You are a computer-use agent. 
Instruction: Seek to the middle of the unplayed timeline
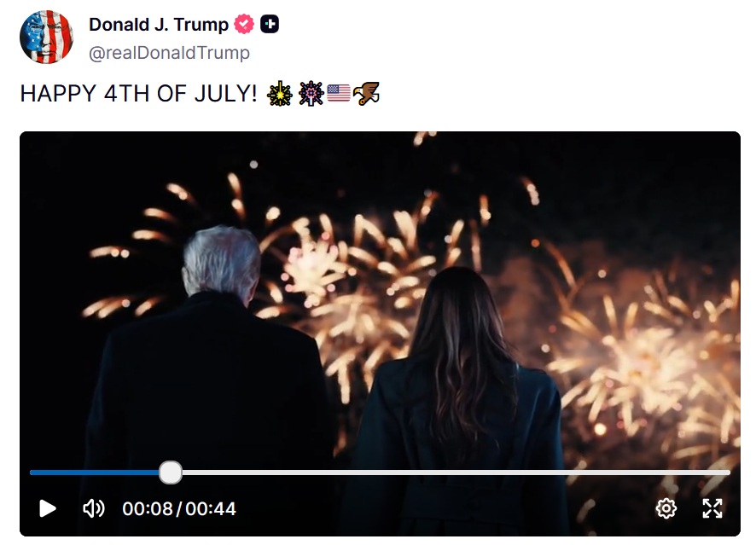tap(456, 473)
